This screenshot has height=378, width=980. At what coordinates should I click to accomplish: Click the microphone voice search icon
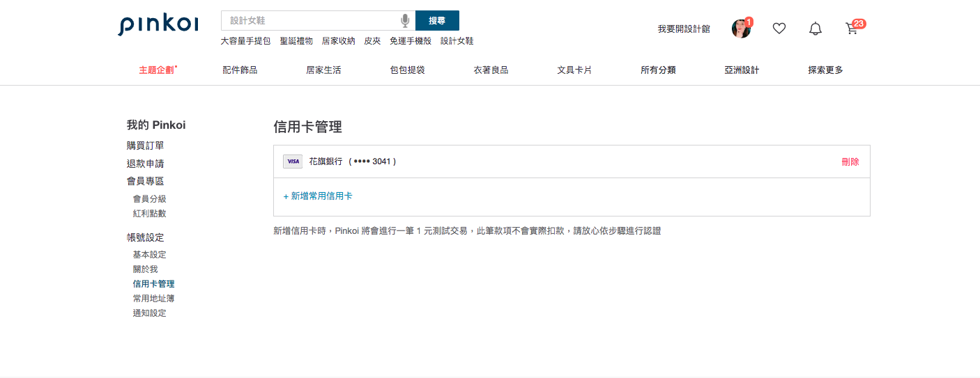(405, 21)
